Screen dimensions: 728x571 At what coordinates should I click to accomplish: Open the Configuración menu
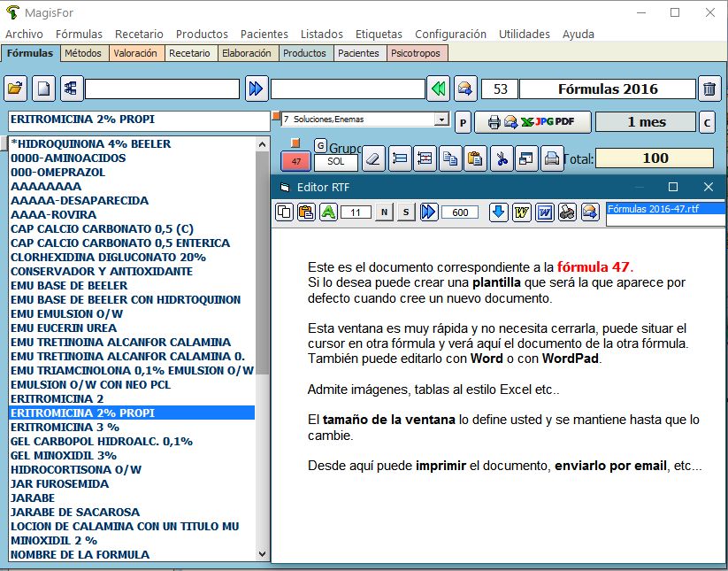tap(450, 34)
